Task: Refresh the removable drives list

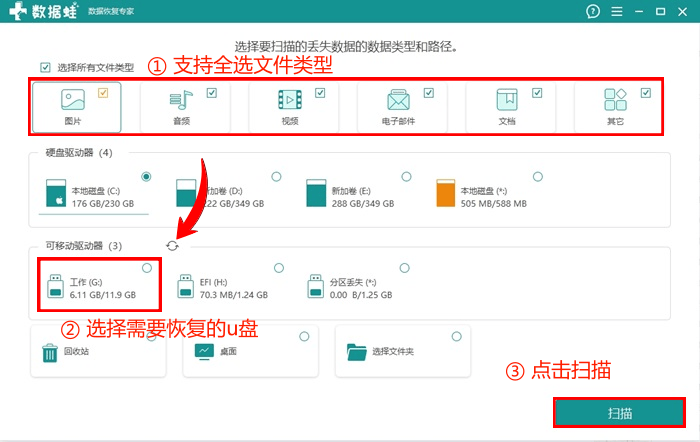Action: pos(172,246)
